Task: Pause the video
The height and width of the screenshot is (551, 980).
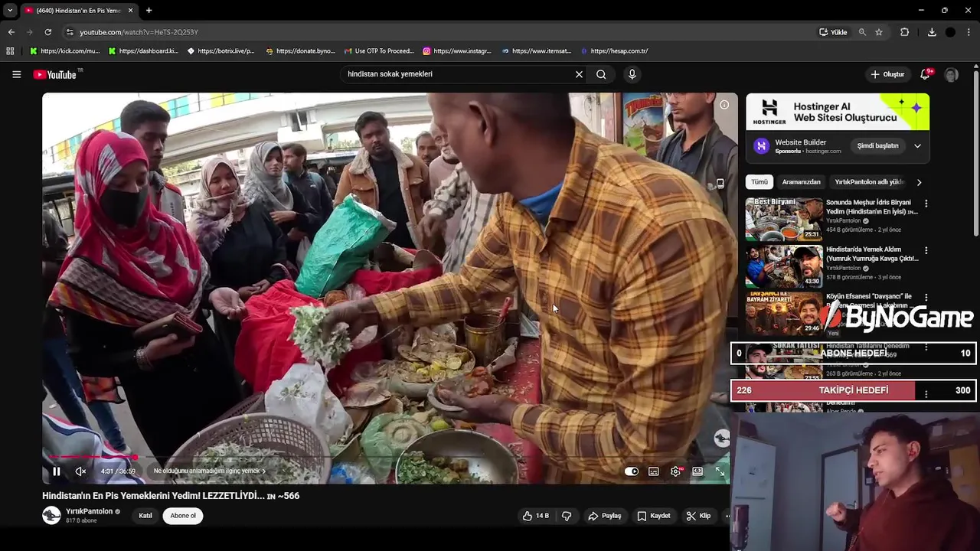Action: point(56,471)
